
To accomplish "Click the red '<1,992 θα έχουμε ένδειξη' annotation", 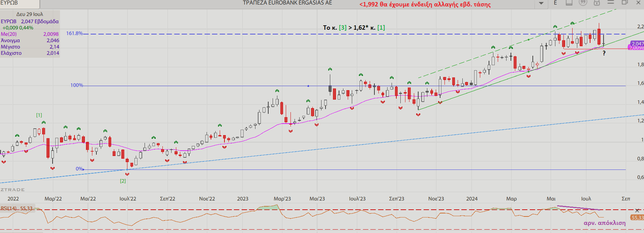I will click(x=425, y=4).
